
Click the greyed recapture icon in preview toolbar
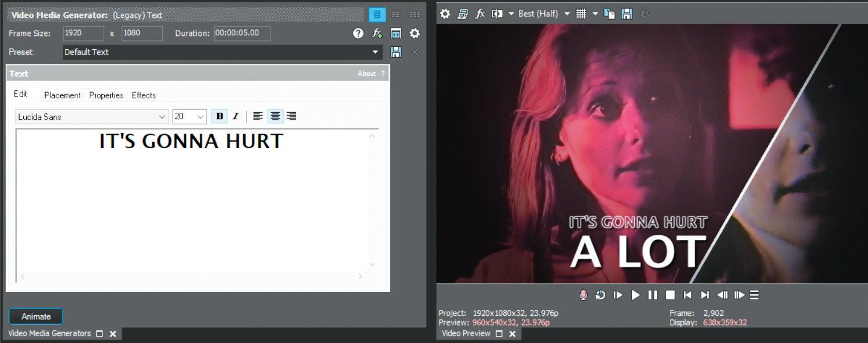coord(644,14)
